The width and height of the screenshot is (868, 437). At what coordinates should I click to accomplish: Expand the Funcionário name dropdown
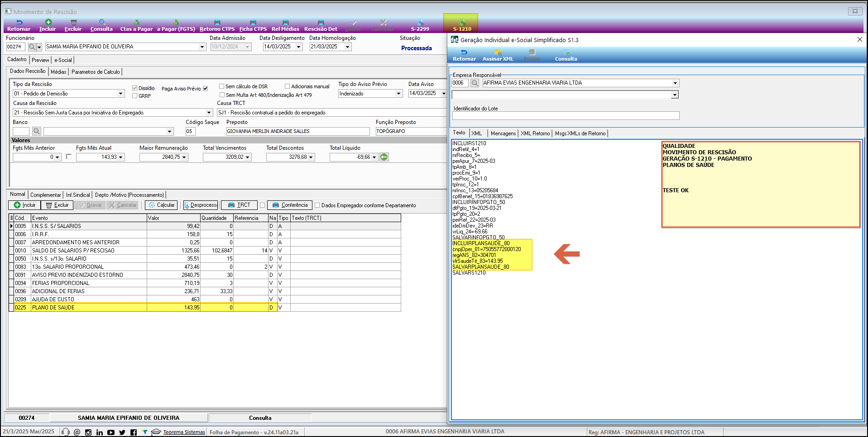pyautogui.click(x=202, y=47)
